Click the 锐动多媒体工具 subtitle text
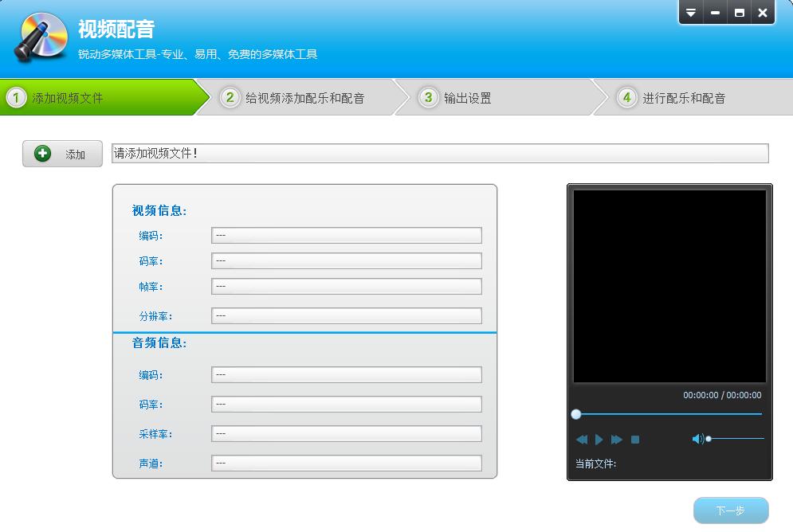This screenshot has width=793, height=532. tap(198, 54)
